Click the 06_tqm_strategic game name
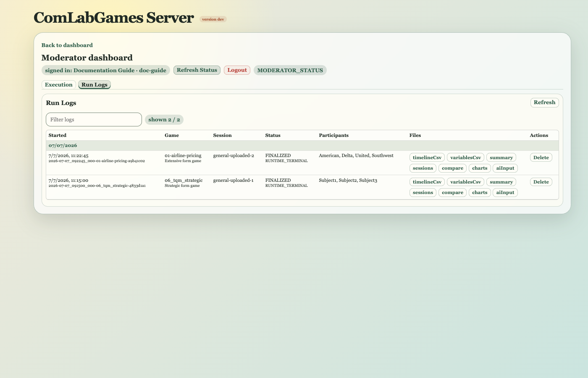 tap(184, 180)
